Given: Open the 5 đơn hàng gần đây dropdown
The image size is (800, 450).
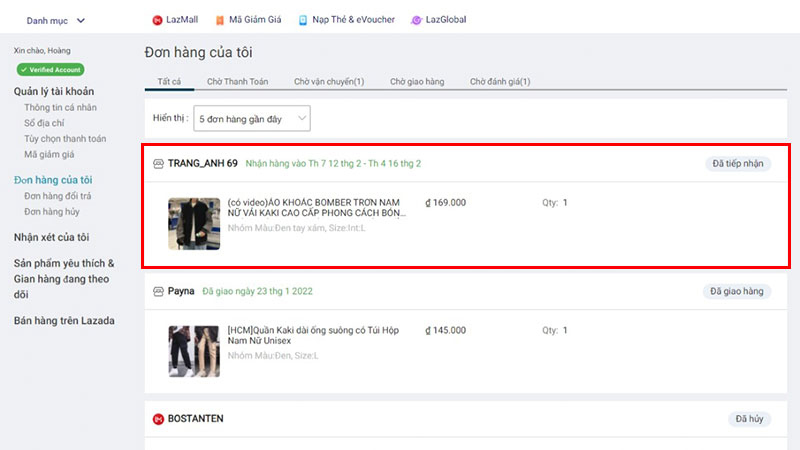Looking at the screenshot, I should pyautogui.click(x=251, y=118).
